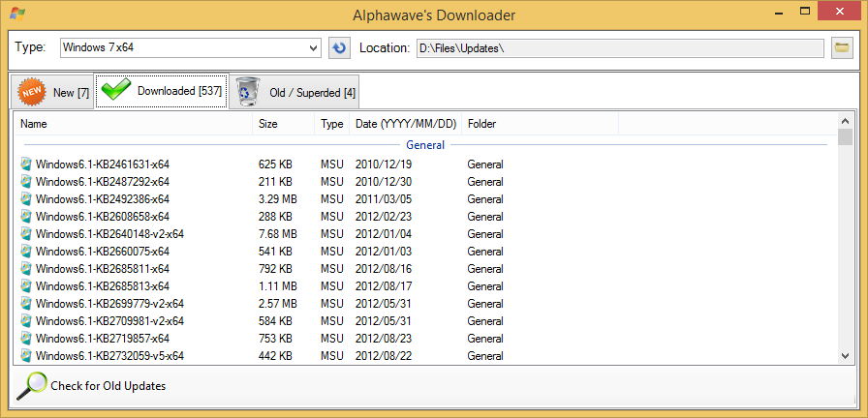
Task: Click file icon of KB2492386 update
Action: coord(26,198)
